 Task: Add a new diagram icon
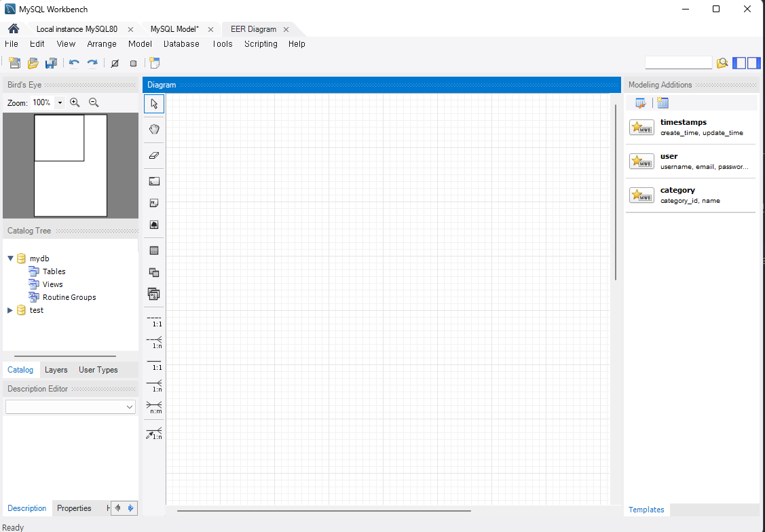click(155, 63)
